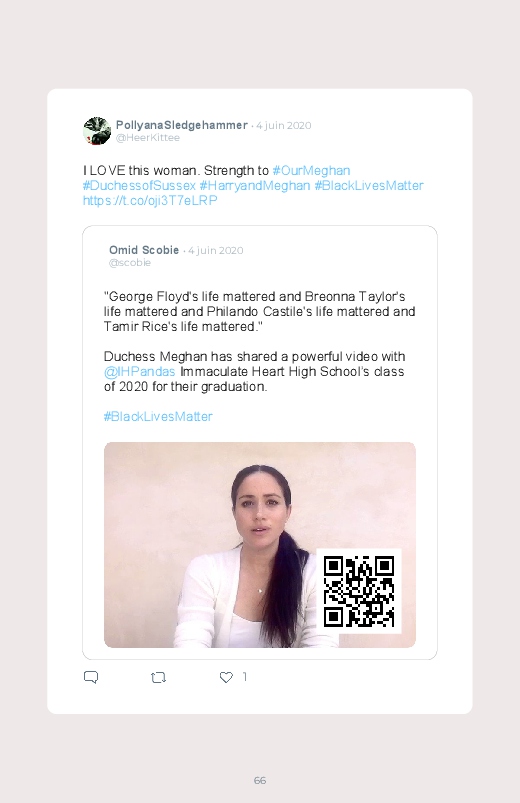520x803 pixels.
Task: Click the retweet arrows icon
Action: (158, 678)
